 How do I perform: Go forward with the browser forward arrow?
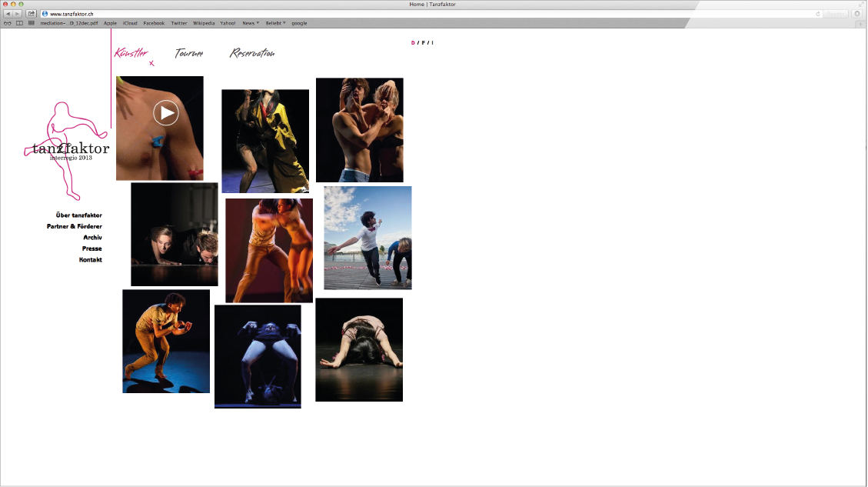pos(17,14)
